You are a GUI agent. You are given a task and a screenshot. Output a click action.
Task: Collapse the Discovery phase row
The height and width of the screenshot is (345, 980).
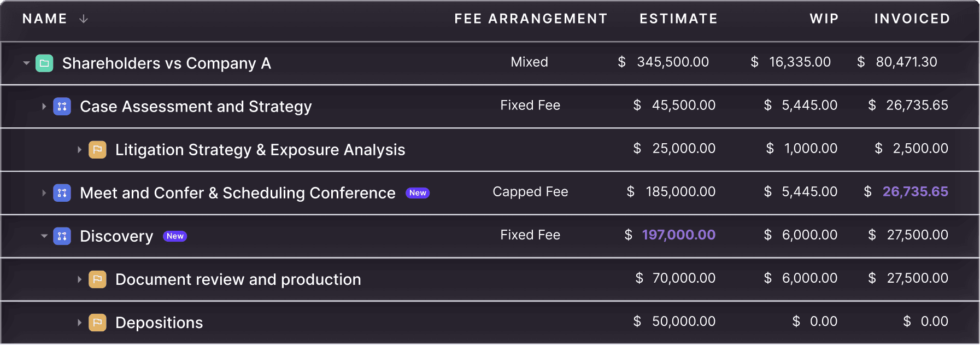point(44,236)
